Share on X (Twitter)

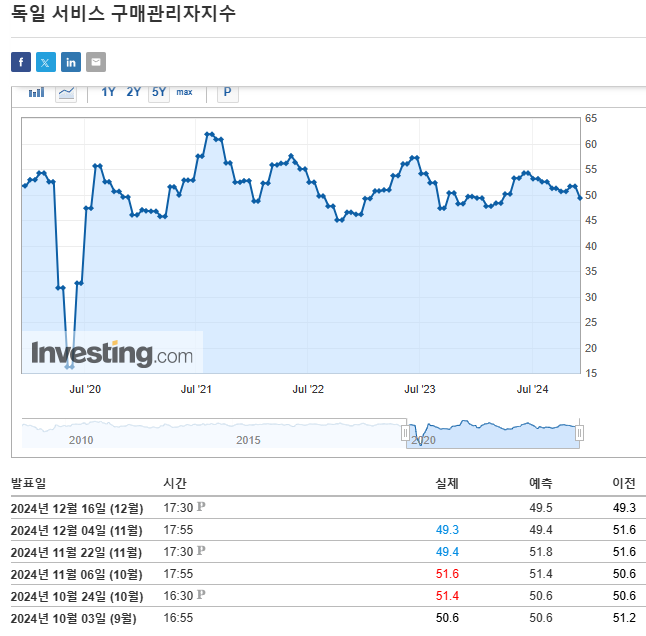[46, 62]
